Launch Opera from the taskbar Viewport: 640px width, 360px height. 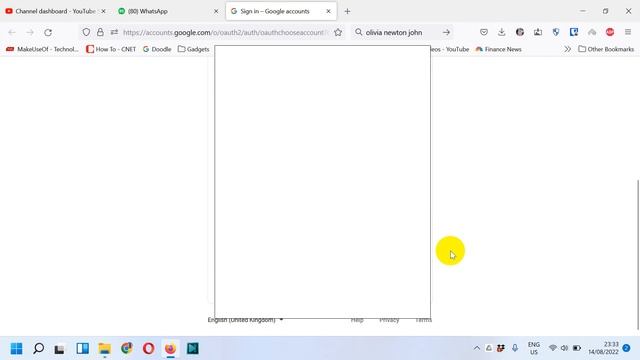click(149, 349)
